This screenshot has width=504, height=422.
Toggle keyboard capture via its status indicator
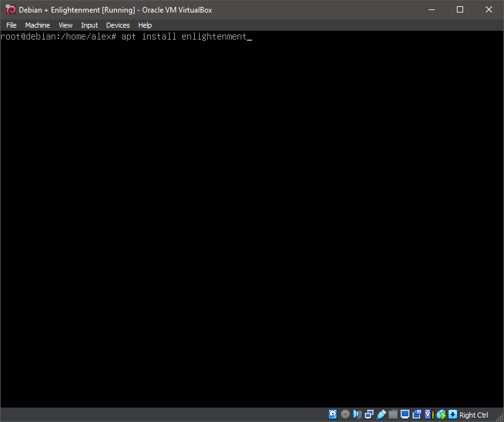click(x=452, y=414)
